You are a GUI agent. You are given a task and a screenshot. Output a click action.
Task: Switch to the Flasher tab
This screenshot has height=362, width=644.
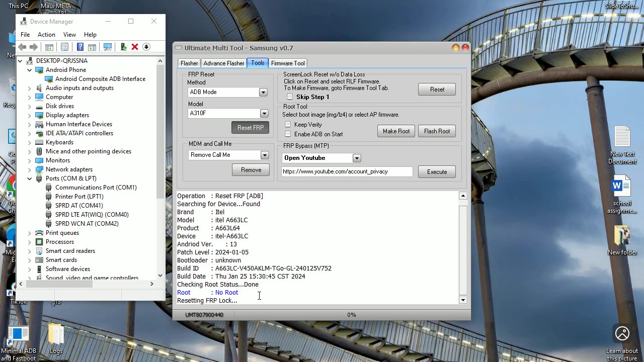point(189,63)
